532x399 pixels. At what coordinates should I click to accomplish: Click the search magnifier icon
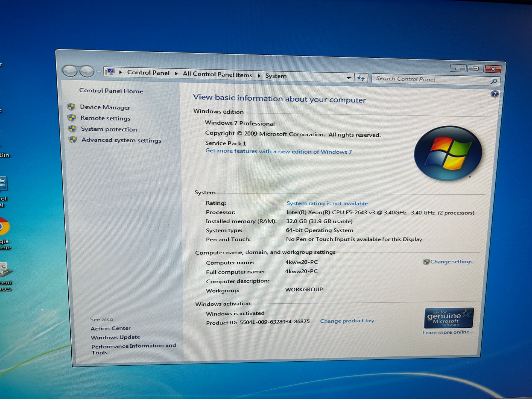tap(494, 81)
